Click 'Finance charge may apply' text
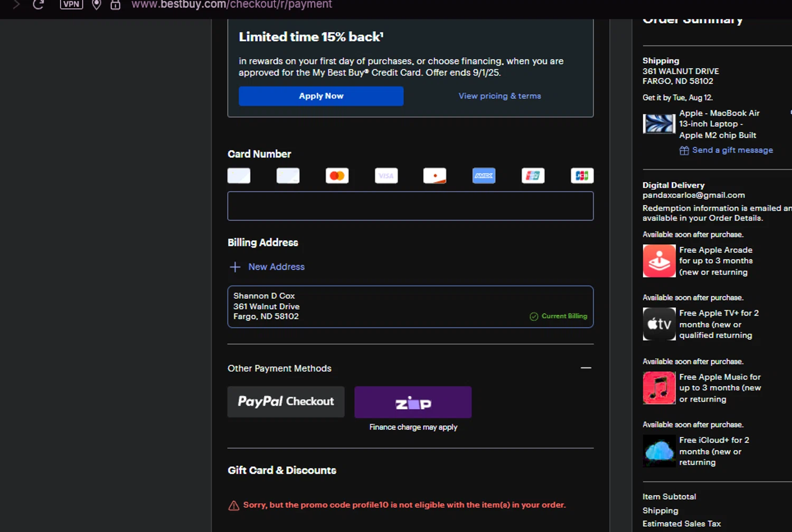The height and width of the screenshot is (532, 792). [x=413, y=427]
